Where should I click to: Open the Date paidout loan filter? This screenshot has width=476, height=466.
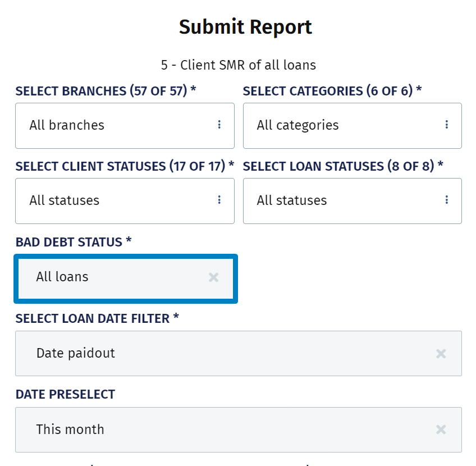[x=225, y=354]
